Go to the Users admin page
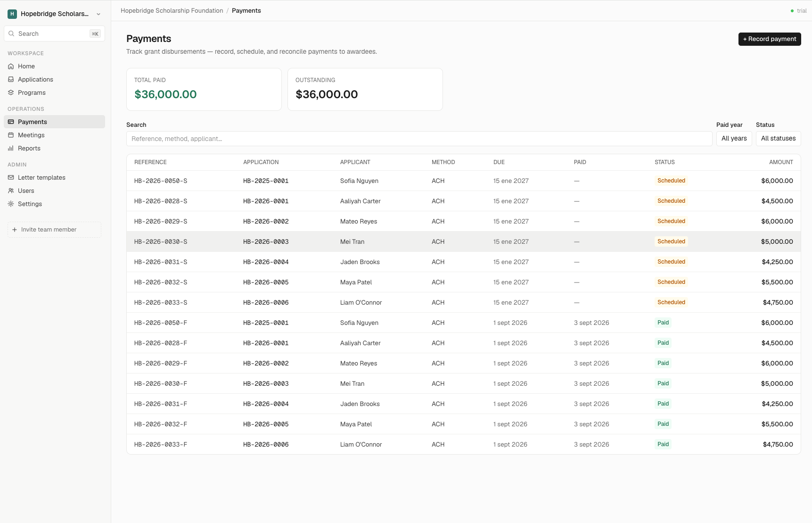The width and height of the screenshot is (812, 523). click(x=54, y=191)
